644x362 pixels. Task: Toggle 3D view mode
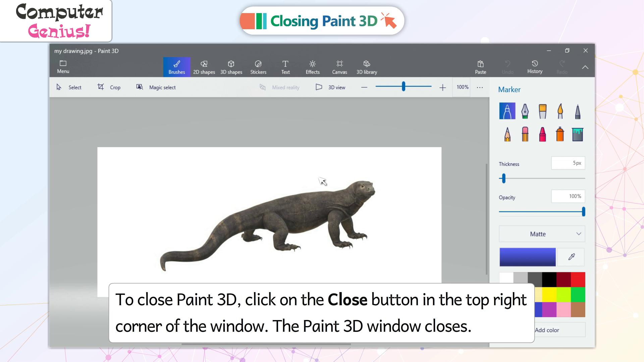click(330, 87)
